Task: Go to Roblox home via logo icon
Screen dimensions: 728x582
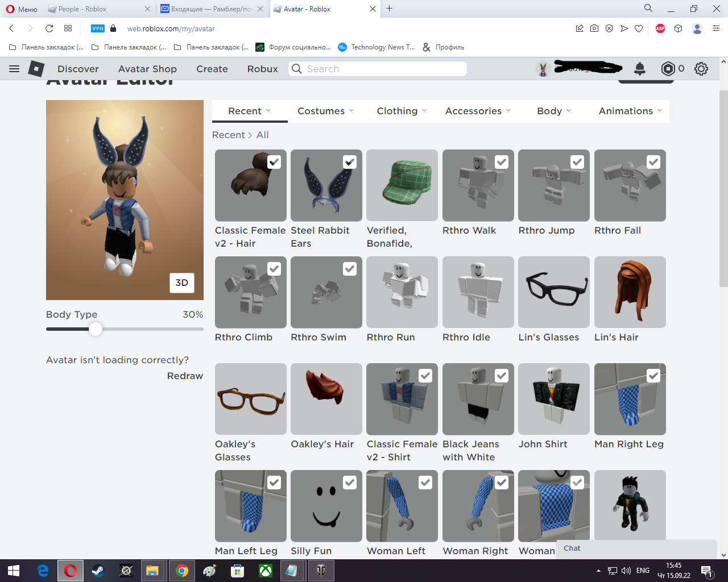Action: click(36, 69)
